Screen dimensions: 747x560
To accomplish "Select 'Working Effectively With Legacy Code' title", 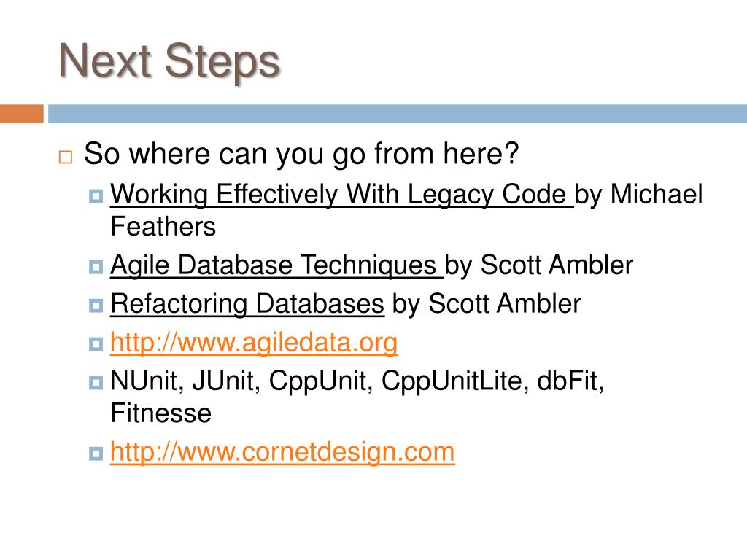I will [341, 195].
